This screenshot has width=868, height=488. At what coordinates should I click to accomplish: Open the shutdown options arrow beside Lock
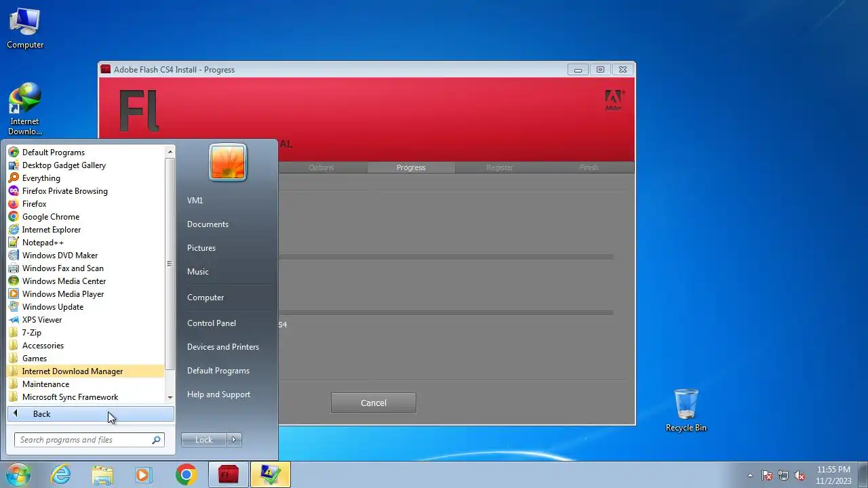coord(234,440)
